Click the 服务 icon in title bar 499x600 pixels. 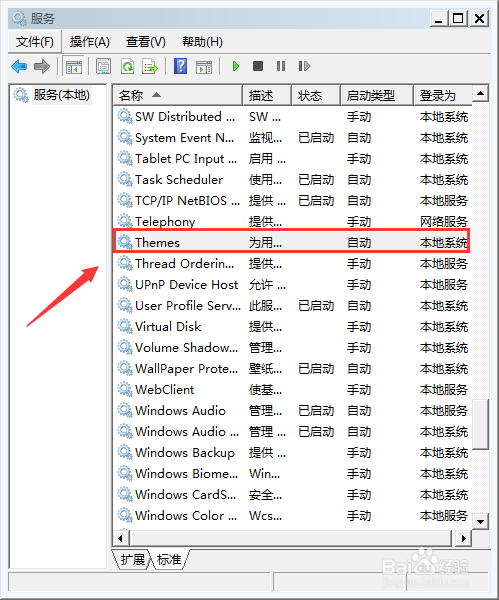pyautogui.click(x=18, y=18)
